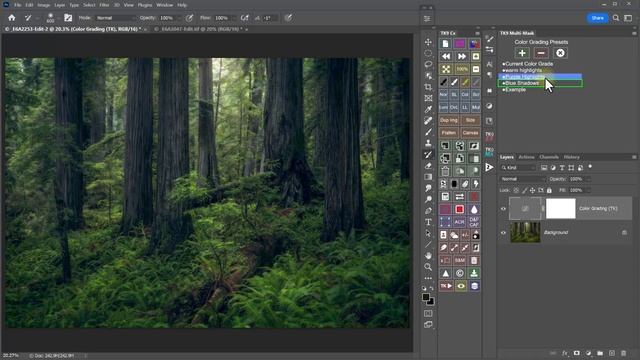Select the Eraser tool
The height and width of the screenshot is (360, 640).
tap(428, 166)
